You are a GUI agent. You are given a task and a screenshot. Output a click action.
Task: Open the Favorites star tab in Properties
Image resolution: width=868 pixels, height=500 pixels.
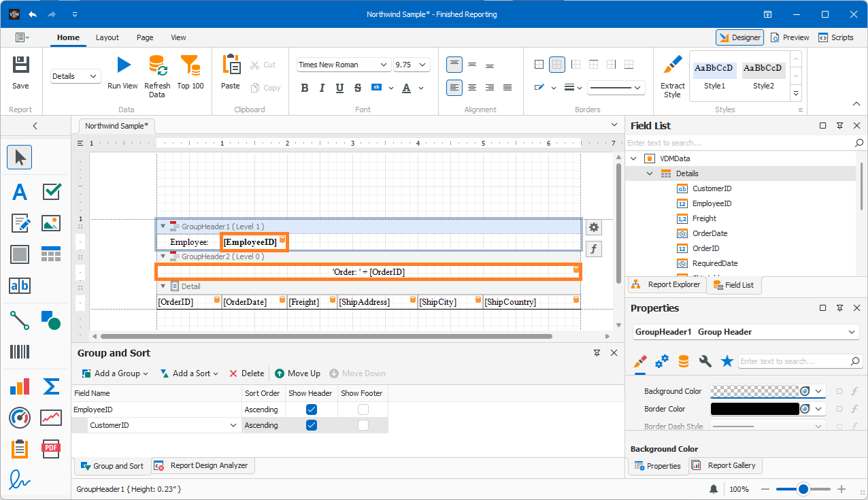tap(727, 361)
